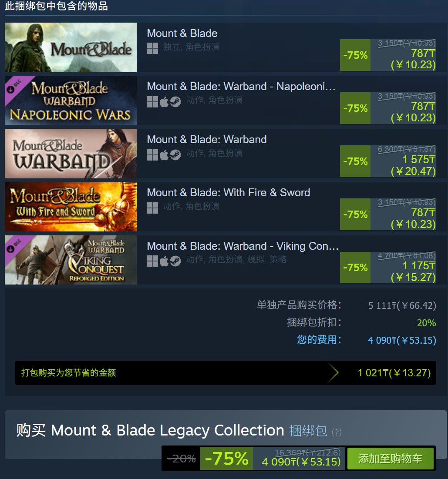Open the Mount & Blade cover image
Viewport: 448px width, 479px height.
point(71,47)
